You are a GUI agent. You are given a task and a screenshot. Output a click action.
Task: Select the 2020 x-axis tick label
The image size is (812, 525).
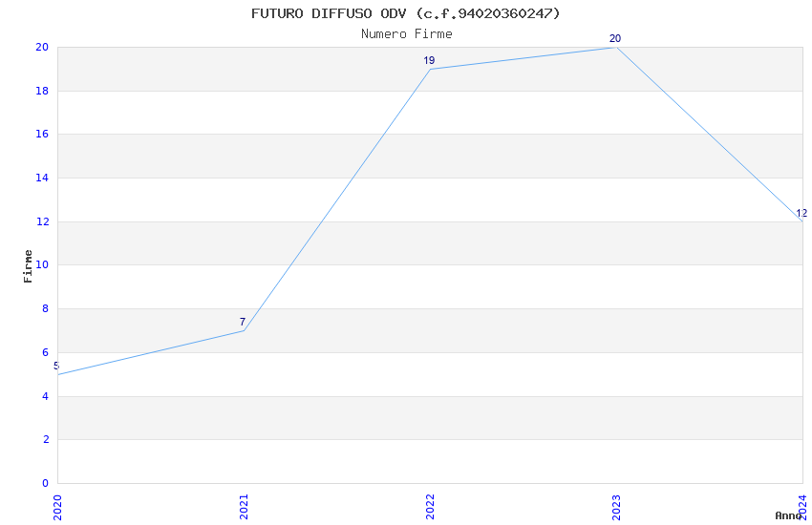click(57, 506)
